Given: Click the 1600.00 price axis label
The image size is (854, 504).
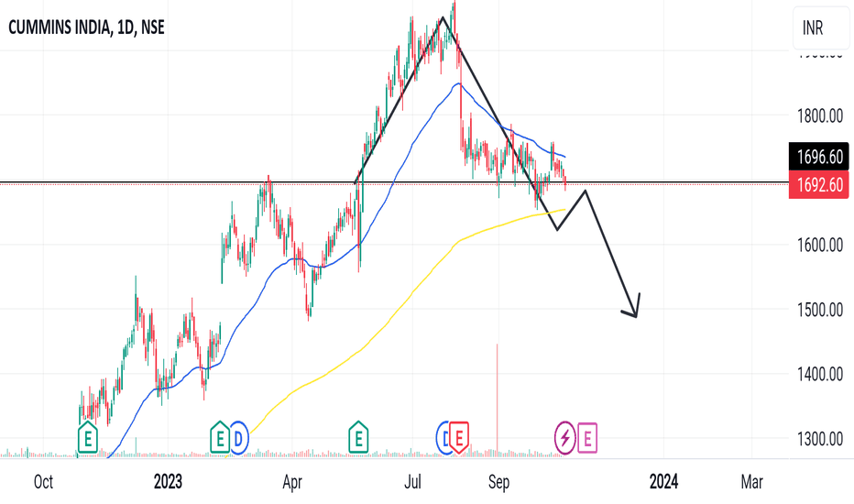Looking at the screenshot, I should 820,246.
